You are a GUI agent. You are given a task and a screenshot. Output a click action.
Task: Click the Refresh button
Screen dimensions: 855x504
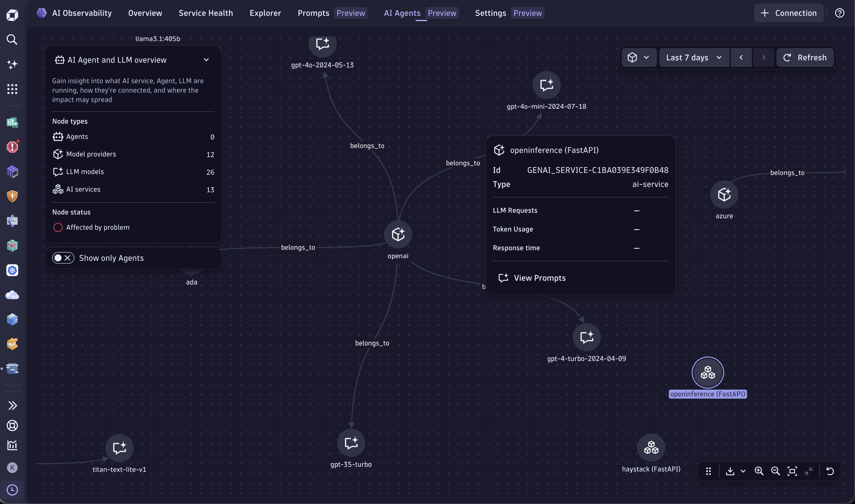point(805,57)
